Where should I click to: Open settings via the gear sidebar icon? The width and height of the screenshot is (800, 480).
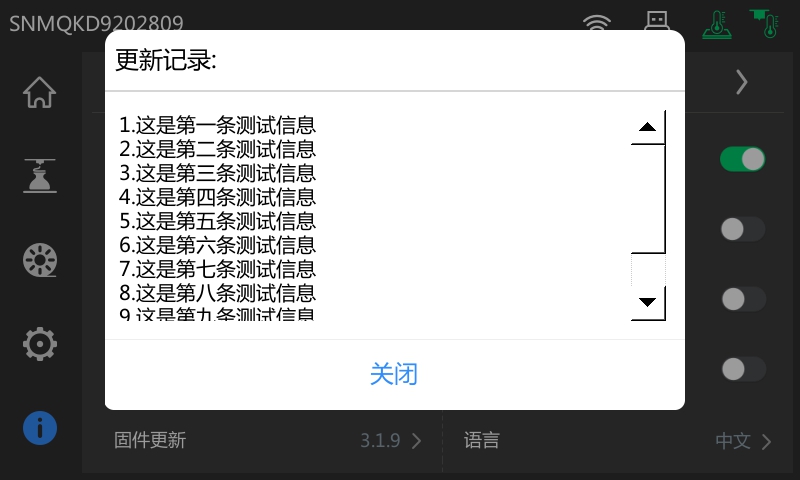[39, 344]
